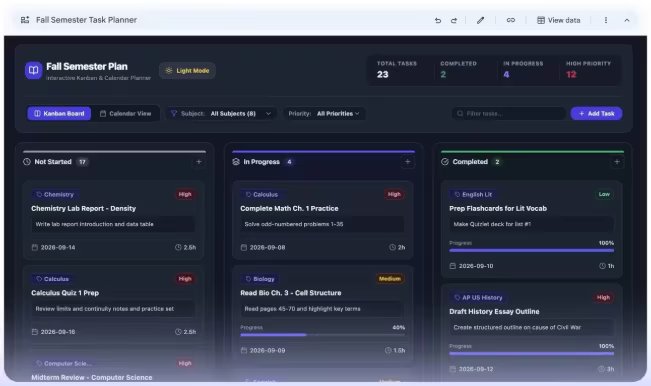The width and height of the screenshot is (651, 386).
Task: Click the Add Task button
Action: coord(596,113)
